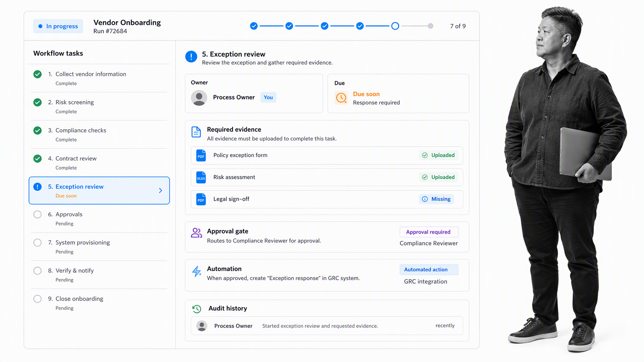Screen dimensions: 644x362
Task: Click the people icon beside Approval gate
Action: [197, 232]
